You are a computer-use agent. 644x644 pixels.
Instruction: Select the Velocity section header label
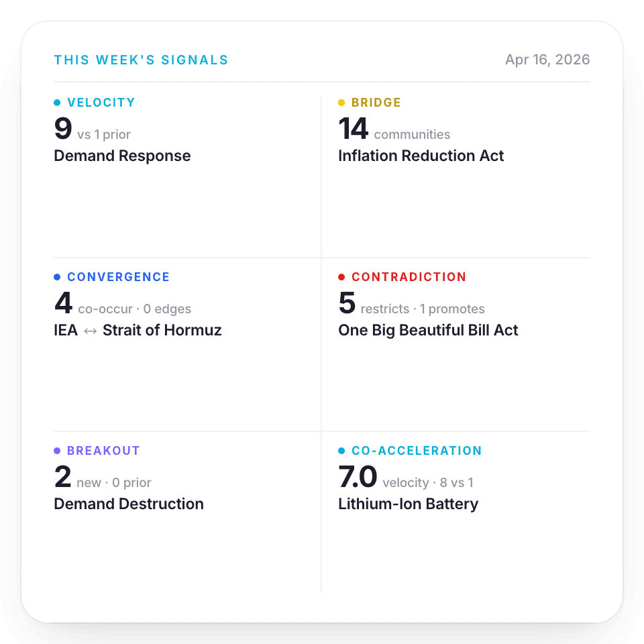(x=101, y=102)
